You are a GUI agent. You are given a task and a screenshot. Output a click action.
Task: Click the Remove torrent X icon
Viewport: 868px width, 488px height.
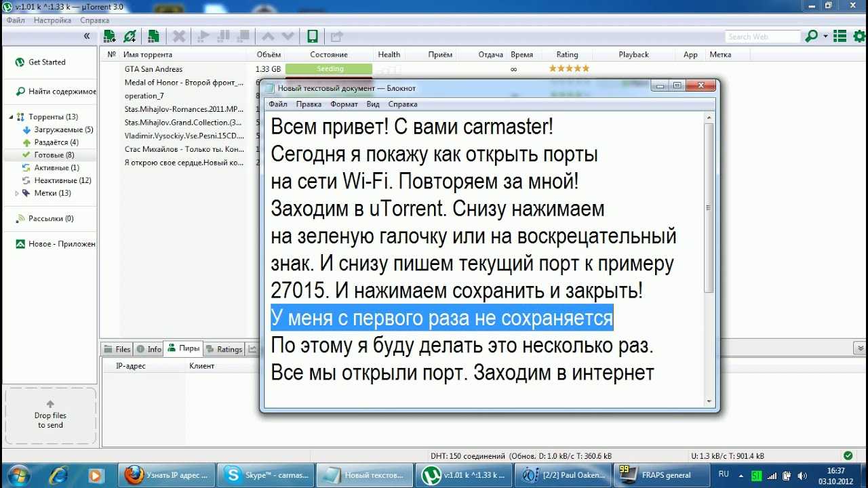click(x=179, y=37)
